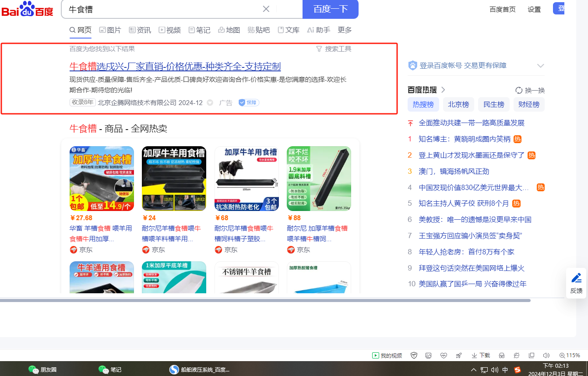Switch to the 贴吧 tab
The width and height of the screenshot is (588, 376).
point(259,30)
